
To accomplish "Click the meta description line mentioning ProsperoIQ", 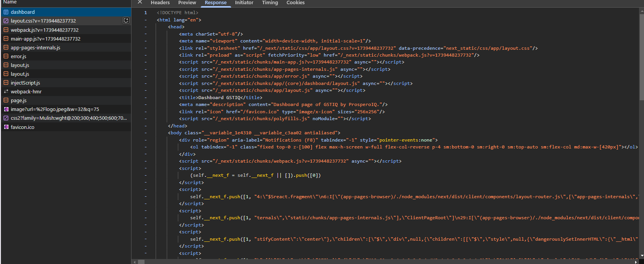I will pyautogui.click(x=283, y=104).
